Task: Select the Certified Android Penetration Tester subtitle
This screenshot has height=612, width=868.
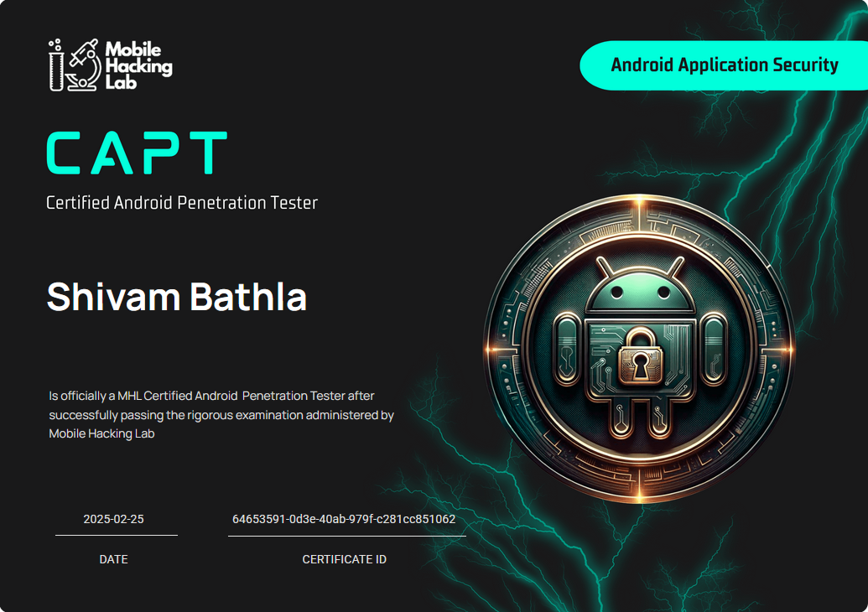Action: pos(182,202)
